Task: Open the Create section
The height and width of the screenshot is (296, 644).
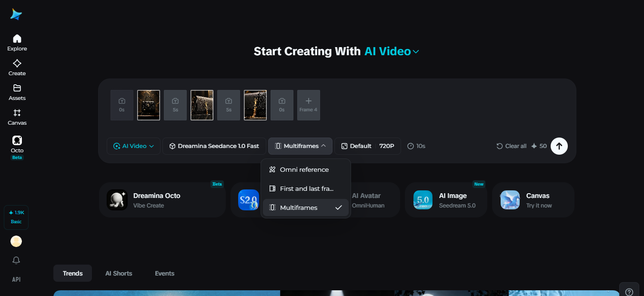Action: click(17, 68)
